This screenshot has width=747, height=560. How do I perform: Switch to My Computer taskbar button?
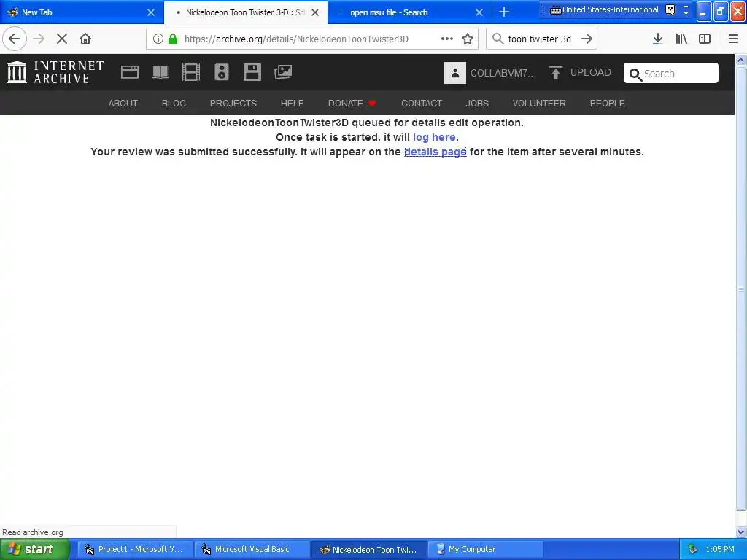tap(484, 550)
